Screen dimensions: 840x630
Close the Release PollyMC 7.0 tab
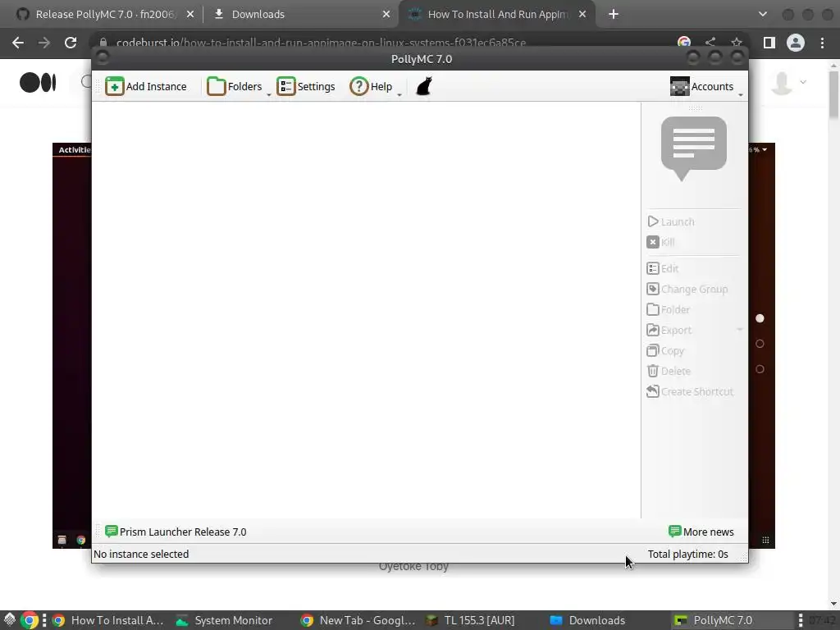[190, 15]
